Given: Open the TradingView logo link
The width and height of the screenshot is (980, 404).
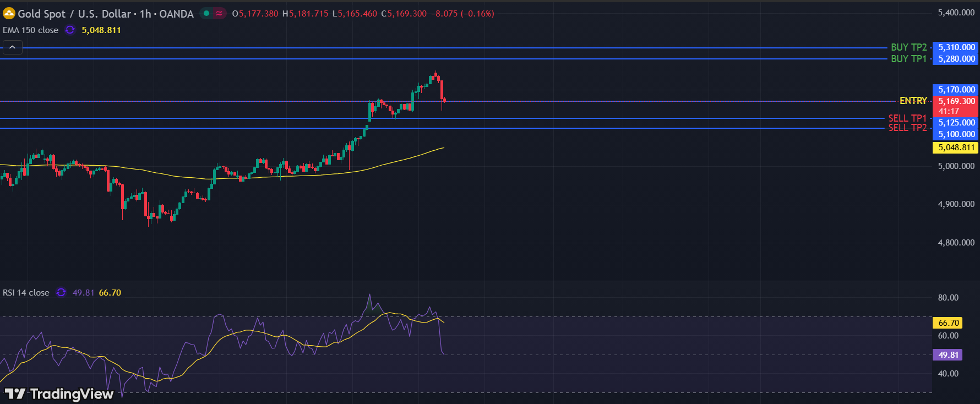Looking at the screenshot, I should click(59, 394).
